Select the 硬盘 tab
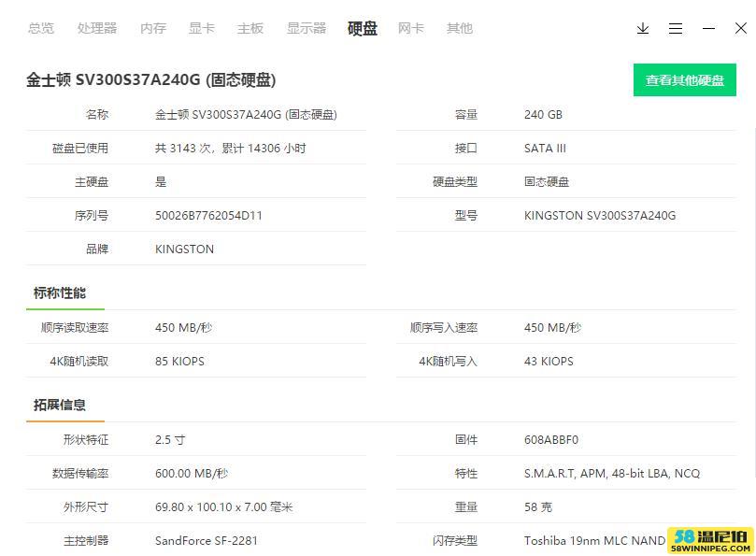Viewport: 756px width, 556px height. point(363,28)
